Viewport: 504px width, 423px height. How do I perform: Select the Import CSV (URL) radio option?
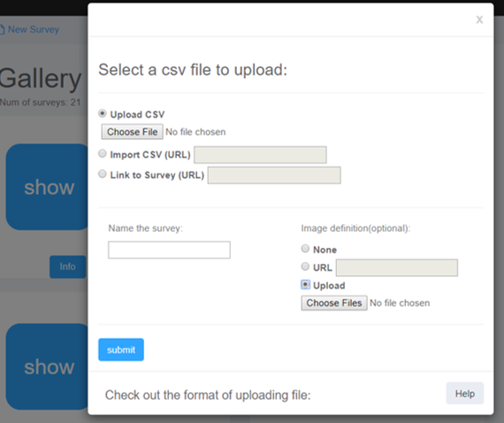point(103,154)
